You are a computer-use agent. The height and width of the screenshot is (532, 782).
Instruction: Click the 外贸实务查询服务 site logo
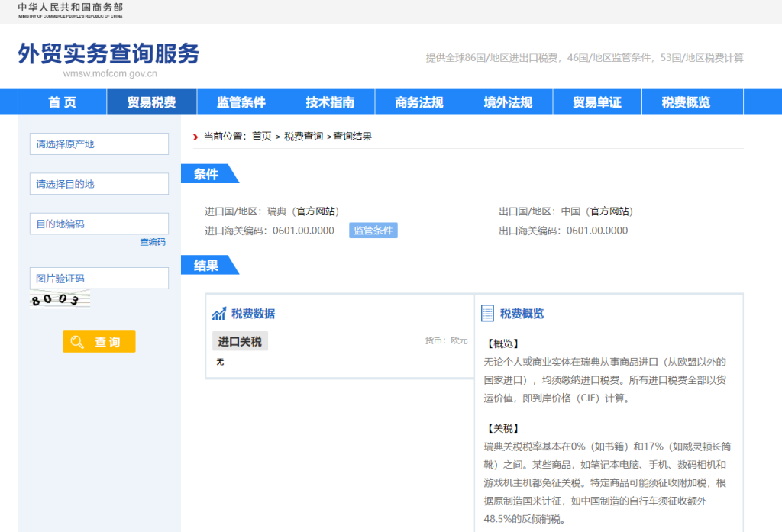tap(108, 53)
